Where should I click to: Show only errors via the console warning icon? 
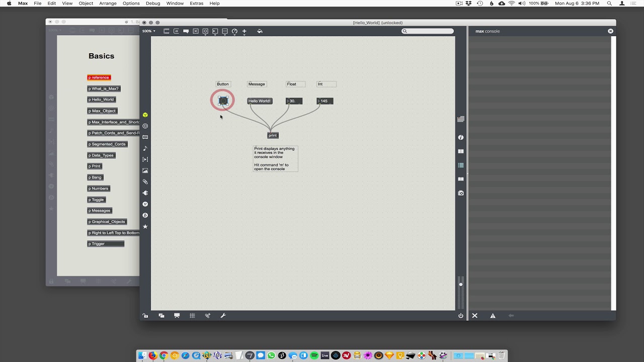pos(493,316)
